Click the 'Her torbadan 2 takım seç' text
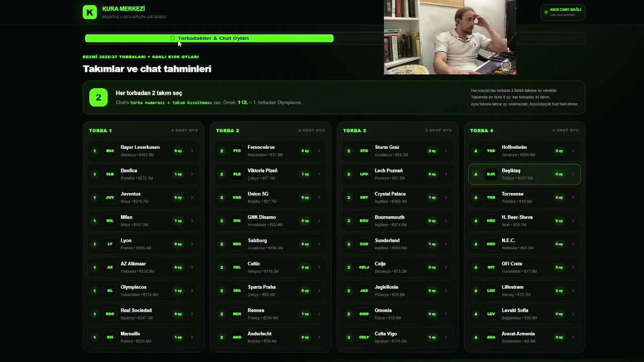 pos(149,93)
